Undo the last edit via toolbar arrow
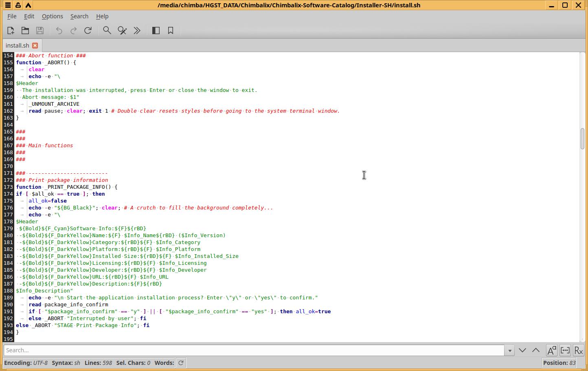This screenshot has height=371, width=588. (x=59, y=31)
